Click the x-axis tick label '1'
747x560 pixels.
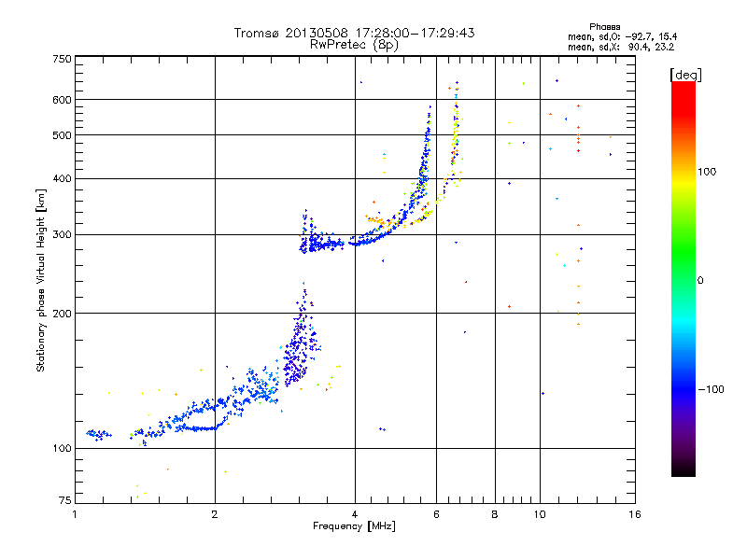click(x=75, y=514)
